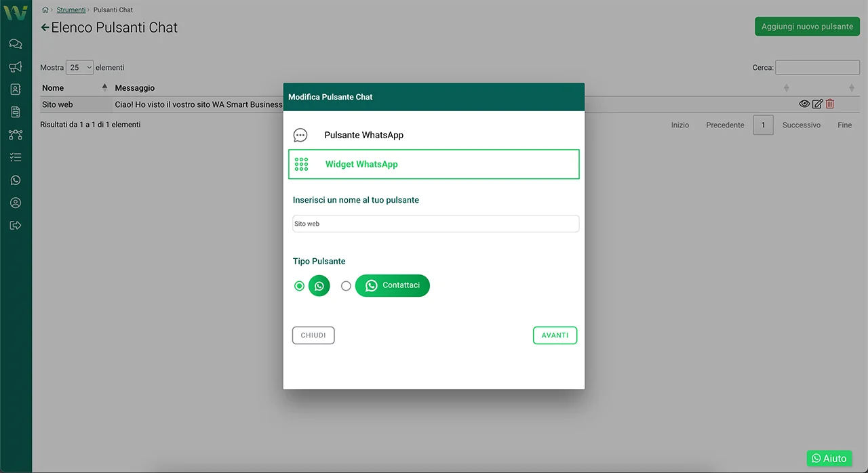Choose icon-only button type radio
The width and height of the screenshot is (868, 473).
(x=299, y=286)
